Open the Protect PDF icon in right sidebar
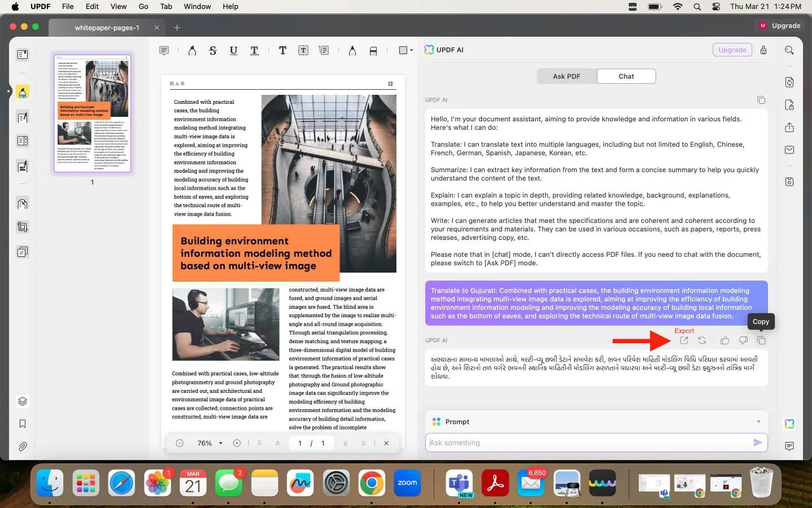 click(x=789, y=105)
